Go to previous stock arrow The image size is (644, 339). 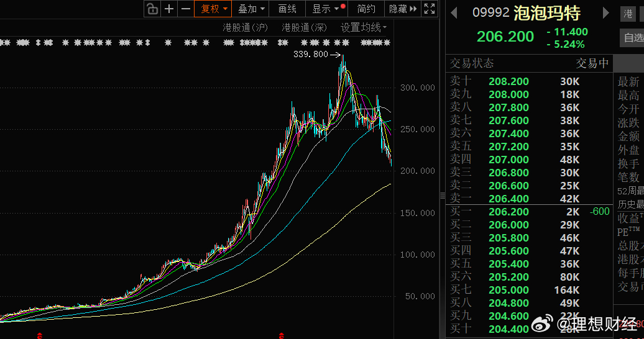click(453, 12)
